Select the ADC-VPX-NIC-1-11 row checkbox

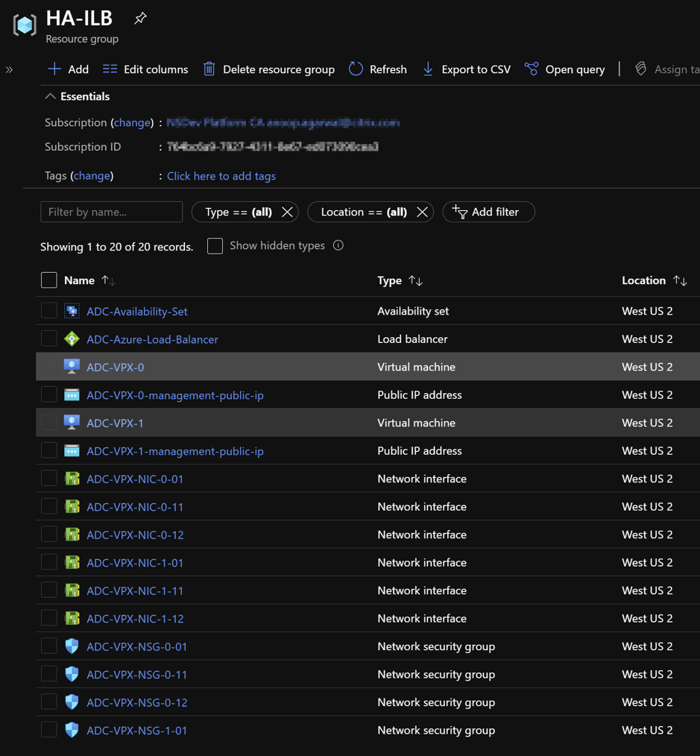(49, 590)
